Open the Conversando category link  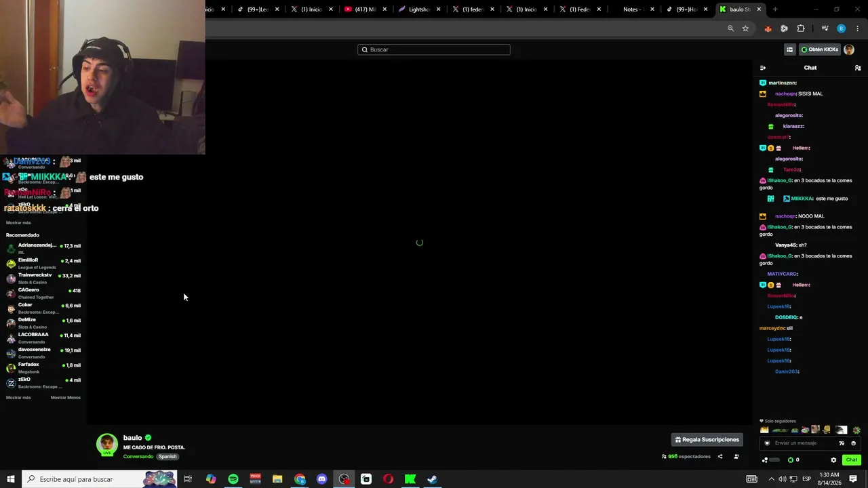[x=138, y=457]
